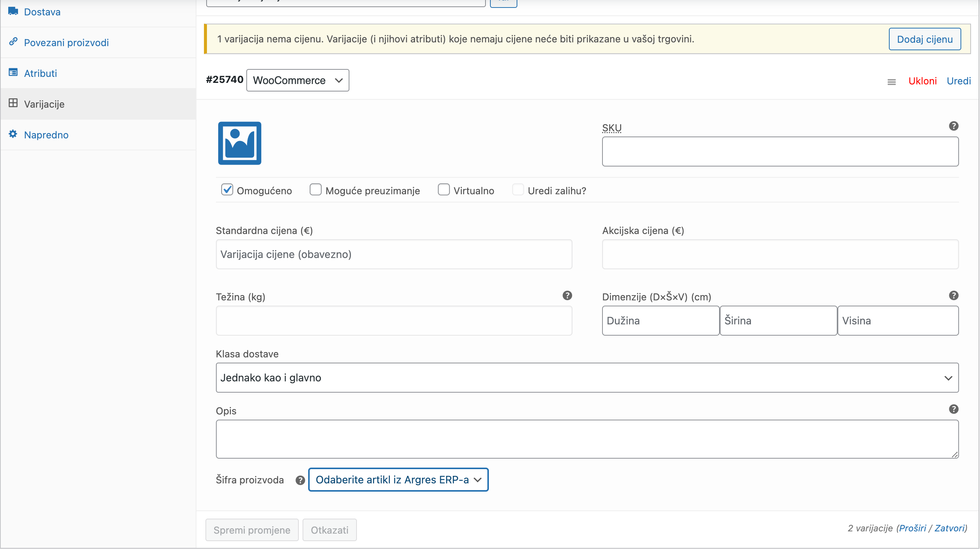Click the Ukloni link to remove variation
Screen dimensions: 980x549
pos(923,80)
